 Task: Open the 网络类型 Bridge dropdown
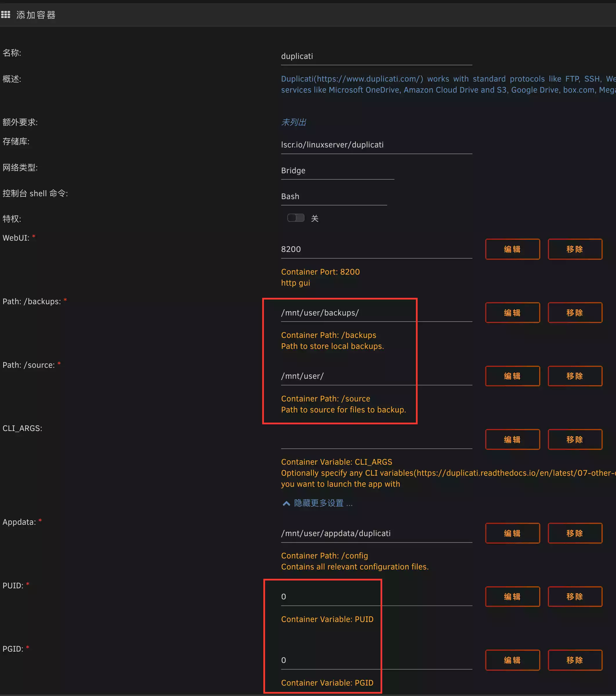pyautogui.click(x=337, y=171)
